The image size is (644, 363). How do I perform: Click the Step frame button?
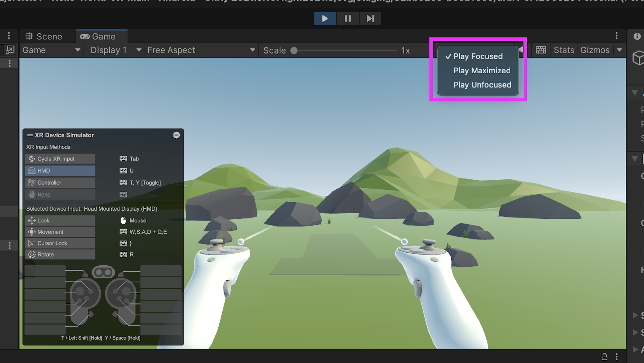tap(370, 19)
